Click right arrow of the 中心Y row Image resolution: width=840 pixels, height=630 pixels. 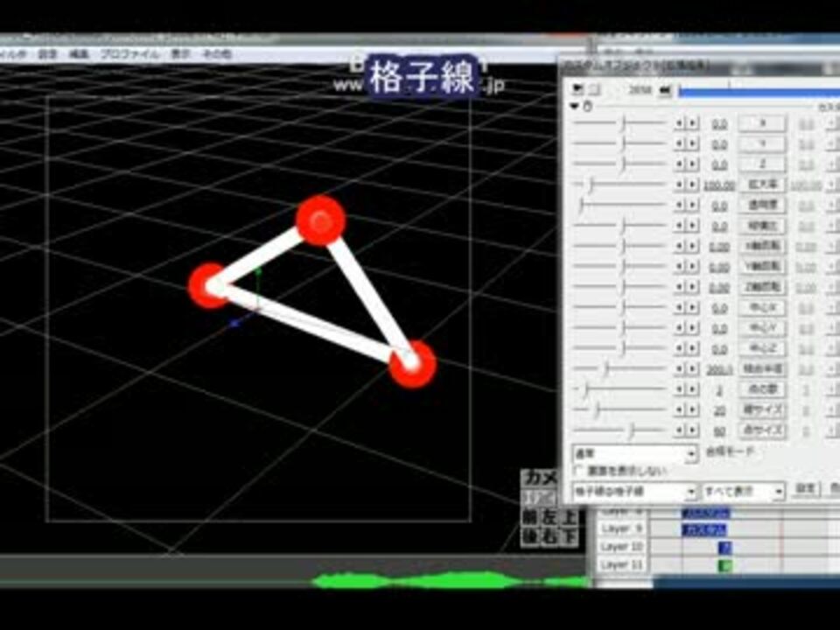(693, 328)
